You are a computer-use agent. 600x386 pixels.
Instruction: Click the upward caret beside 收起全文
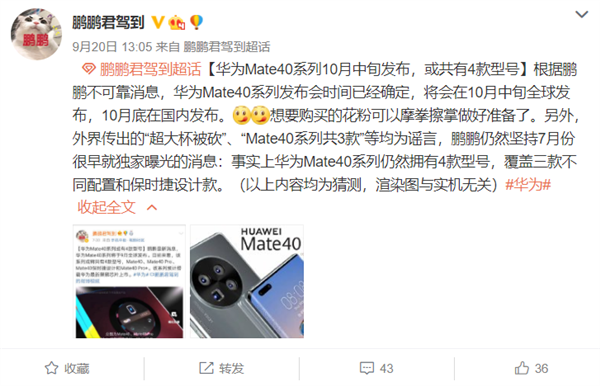152,208
